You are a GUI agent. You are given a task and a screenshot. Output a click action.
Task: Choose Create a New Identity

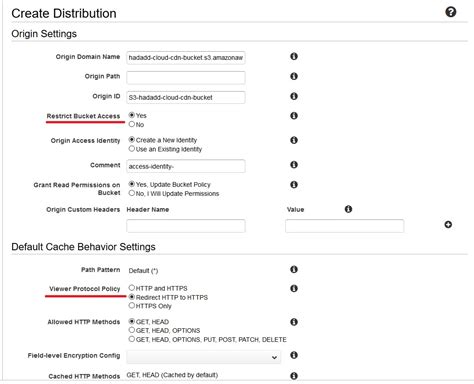(132, 140)
